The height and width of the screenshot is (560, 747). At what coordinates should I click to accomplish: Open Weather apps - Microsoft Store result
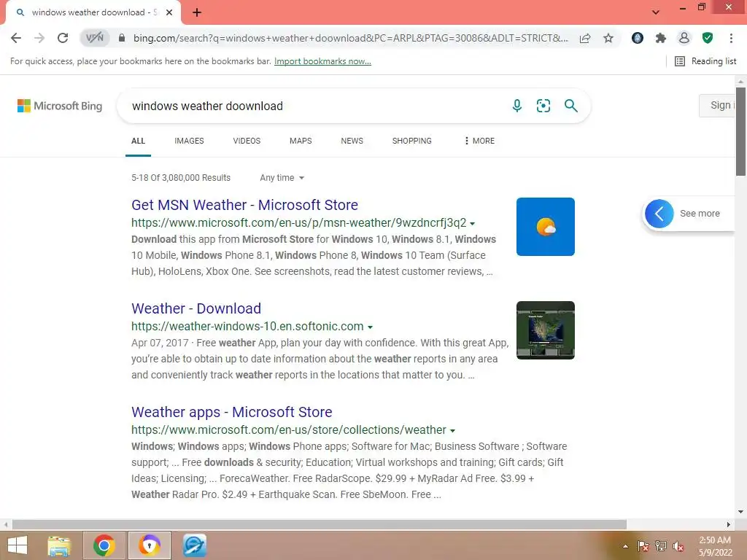click(x=232, y=412)
